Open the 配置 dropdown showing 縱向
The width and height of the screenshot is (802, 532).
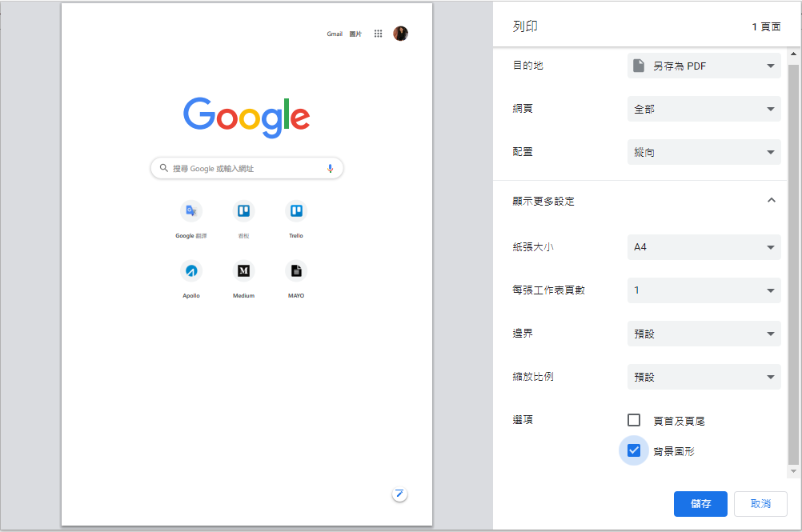coord(704,152)
